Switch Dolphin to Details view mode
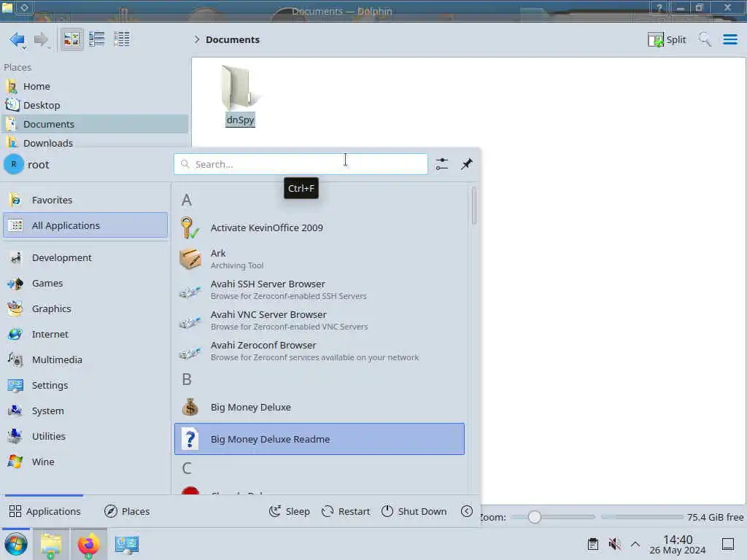This screenshot has width=747, height=560. point(122,39)
